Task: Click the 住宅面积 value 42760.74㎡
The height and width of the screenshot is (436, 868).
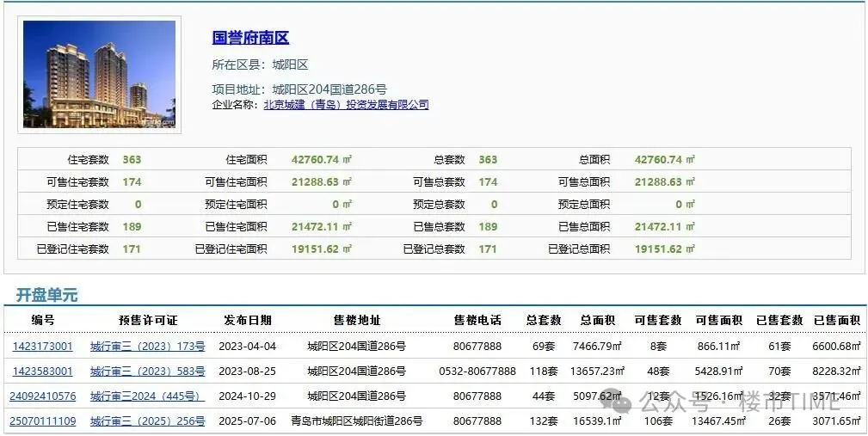Action: pyautogui.click(x=322, y=160)
